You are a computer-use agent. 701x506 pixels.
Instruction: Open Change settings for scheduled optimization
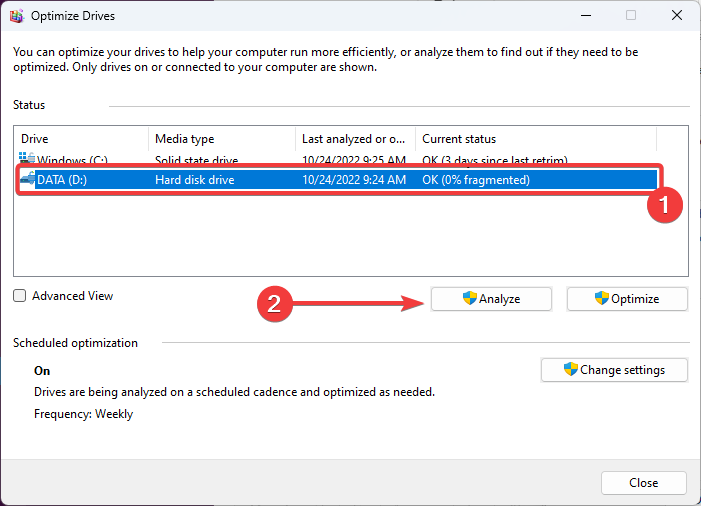614,370
